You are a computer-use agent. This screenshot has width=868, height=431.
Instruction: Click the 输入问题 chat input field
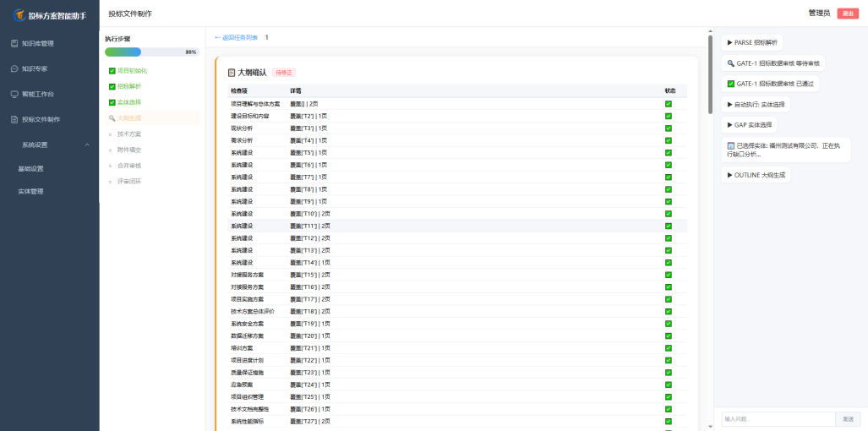point(778,419)
